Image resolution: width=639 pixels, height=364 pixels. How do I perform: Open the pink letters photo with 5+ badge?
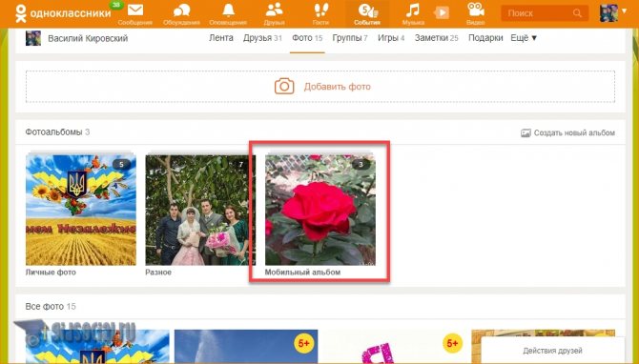[x=395, y=346]
